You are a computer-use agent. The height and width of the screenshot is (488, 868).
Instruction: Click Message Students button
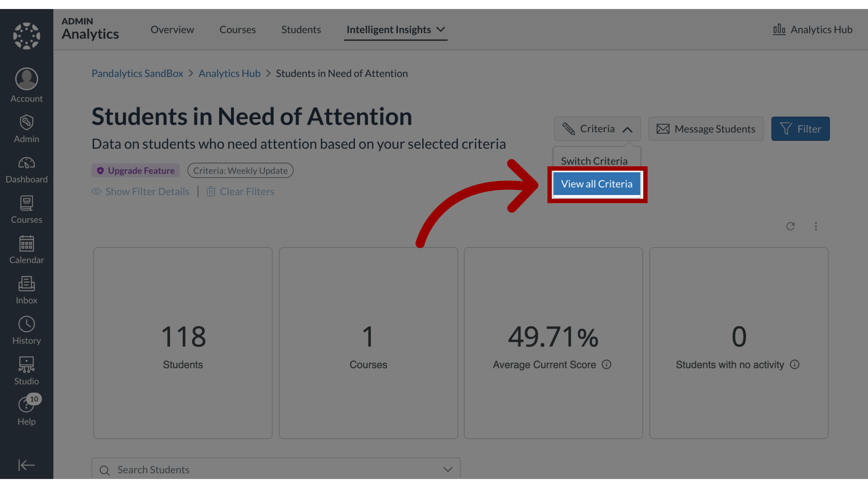pos(707,129)
